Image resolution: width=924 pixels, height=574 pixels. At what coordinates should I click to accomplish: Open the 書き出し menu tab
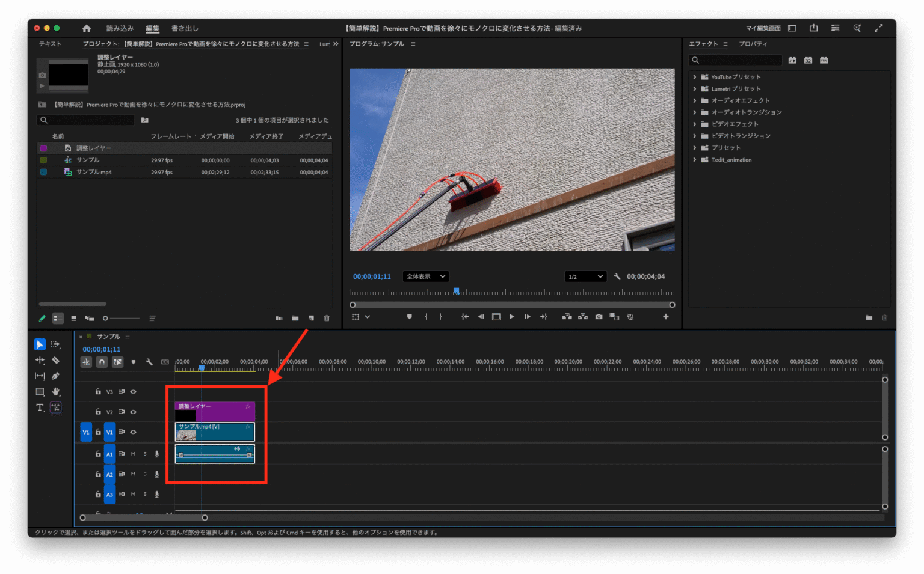(183, 28)
